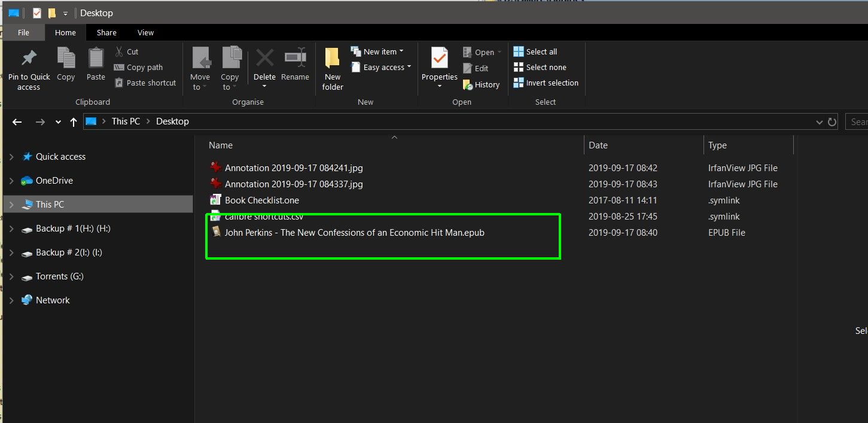Open the New item dropdown

(x=377, y=51)
